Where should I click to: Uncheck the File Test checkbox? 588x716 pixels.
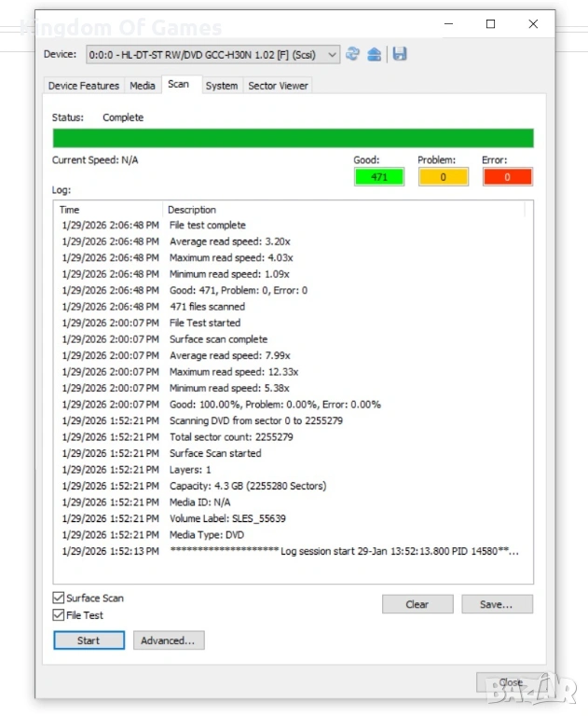click(60, 615)
